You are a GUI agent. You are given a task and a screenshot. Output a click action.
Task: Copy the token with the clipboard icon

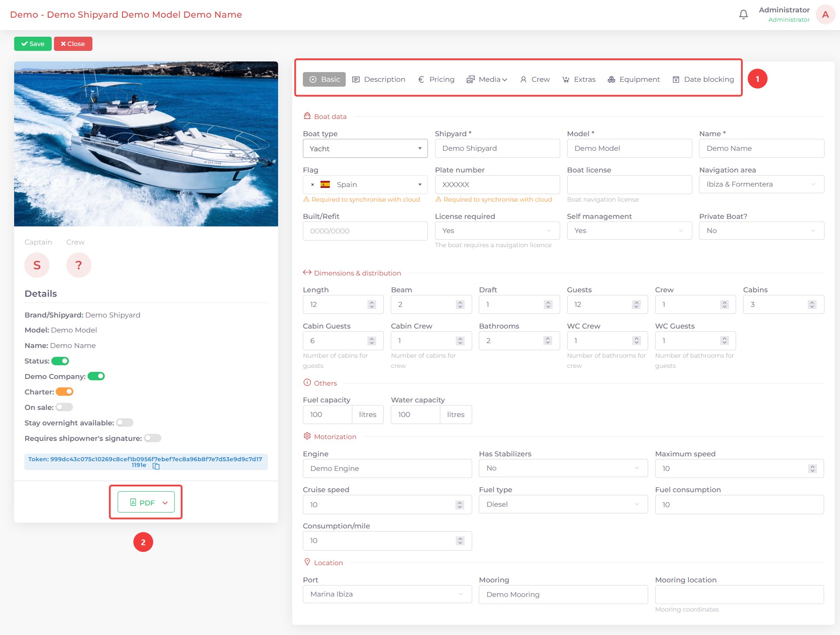(x=156, y=466)
